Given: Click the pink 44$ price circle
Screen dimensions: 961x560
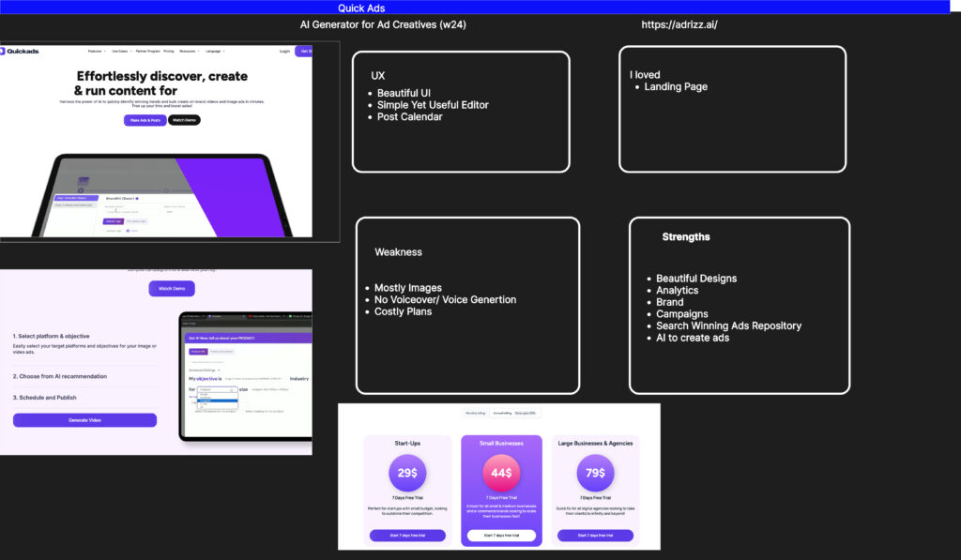Looking at the screenshot, I should tap(501, 473).
